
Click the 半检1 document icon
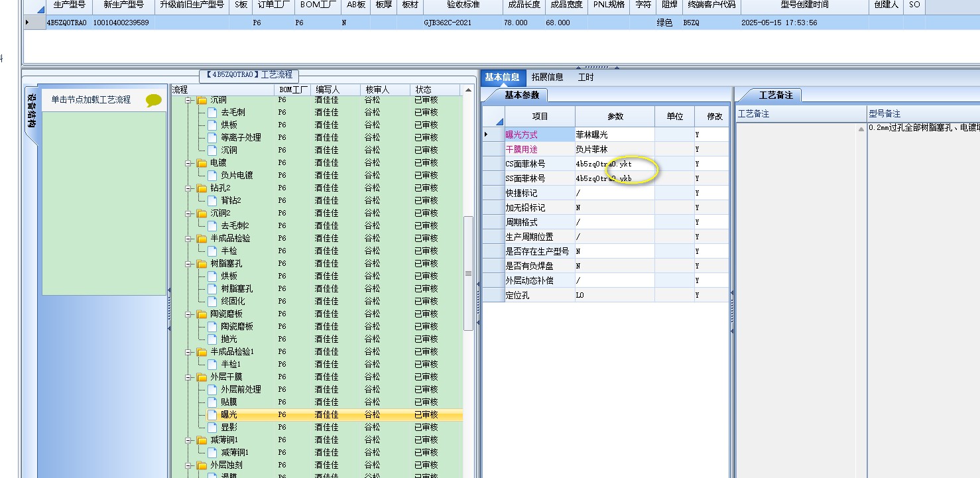pyautogui.click(x=212, y=365)
